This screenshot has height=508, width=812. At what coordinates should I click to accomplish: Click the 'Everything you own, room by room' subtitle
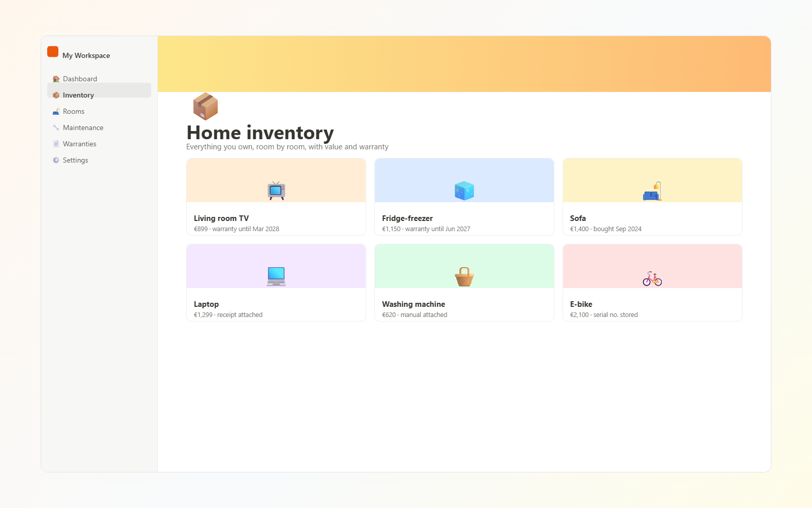[287, 147]
